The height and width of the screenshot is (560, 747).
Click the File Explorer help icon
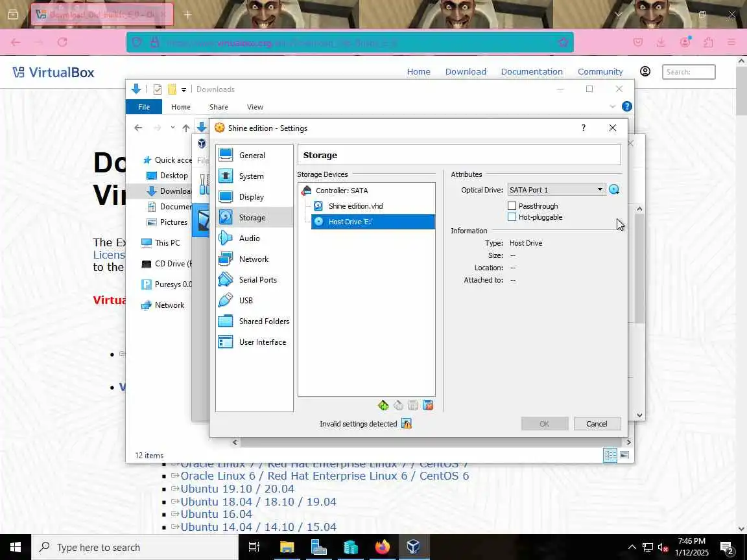tap(627, 107)
